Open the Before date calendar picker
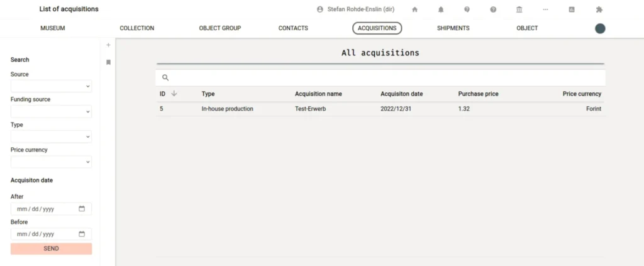Image resolution: width=644 pixels, height=266 pixels. (82, 234)
